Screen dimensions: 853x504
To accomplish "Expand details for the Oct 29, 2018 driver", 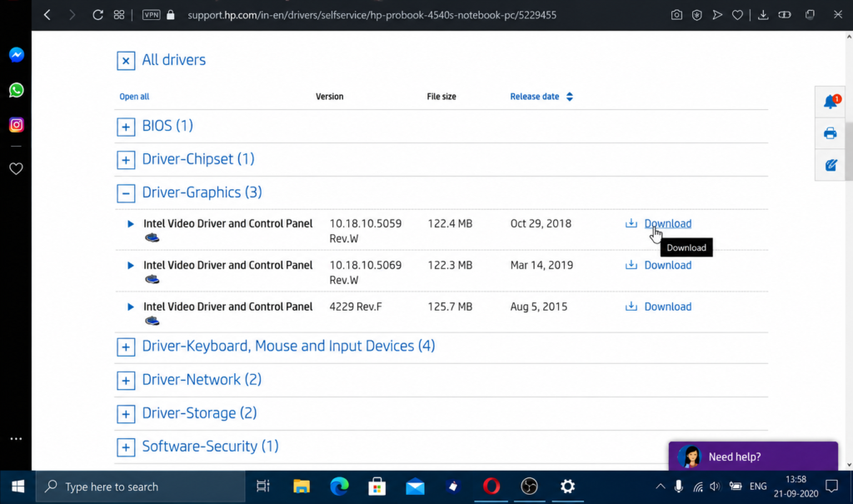I will click(x=131, y=224).
